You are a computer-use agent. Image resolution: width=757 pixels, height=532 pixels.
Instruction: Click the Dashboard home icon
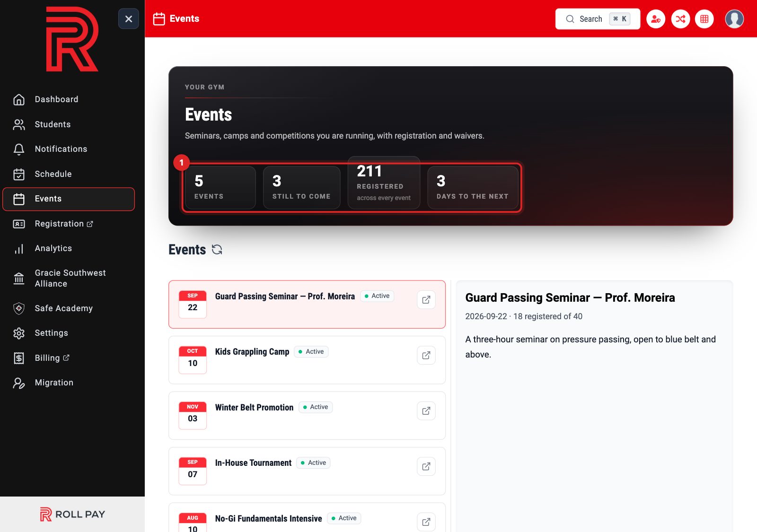(19, 99)
